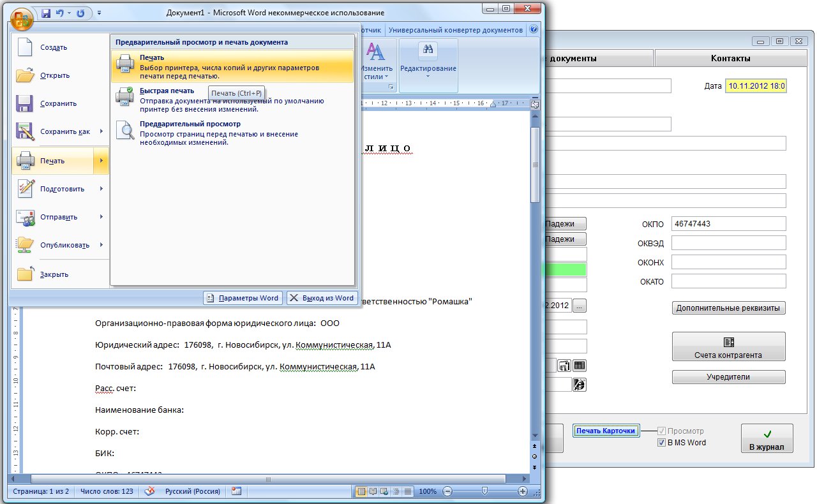Choose Сохранить in the Office menu
817x504 pixels.
pos(59,103)
